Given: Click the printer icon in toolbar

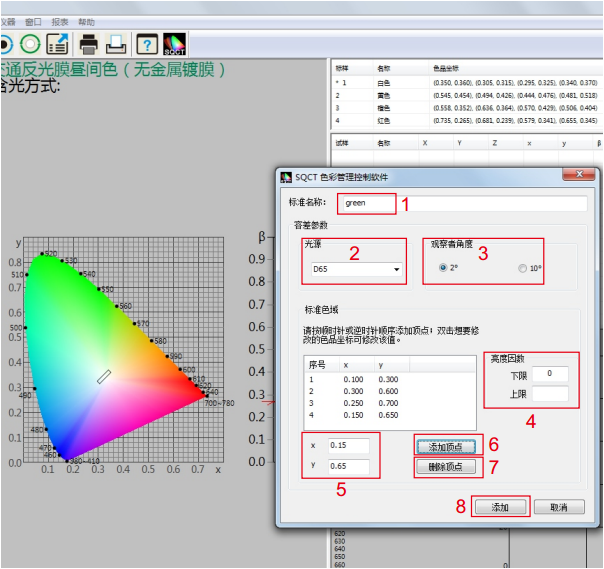Looking at the screenshot, I should point(89,44).
